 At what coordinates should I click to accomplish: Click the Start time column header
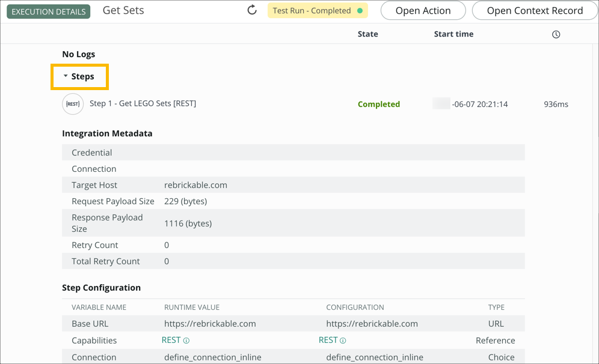click(x=453, y=34)
